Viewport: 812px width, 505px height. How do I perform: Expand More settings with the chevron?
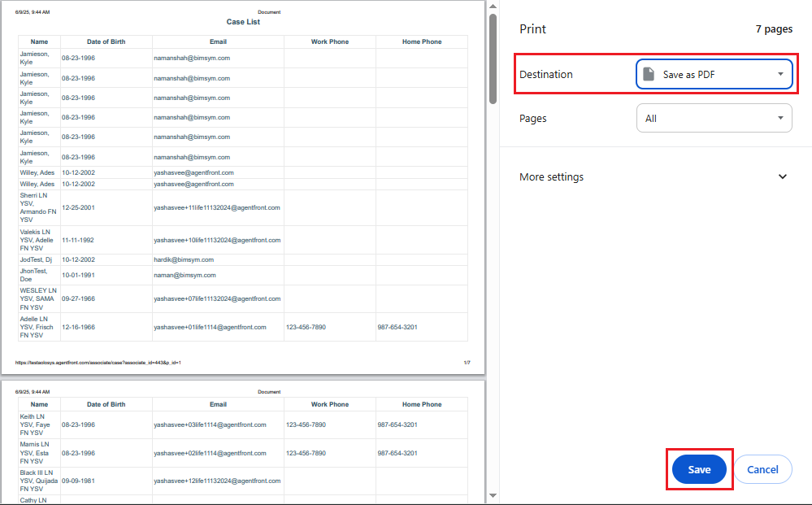coord(783,176)
